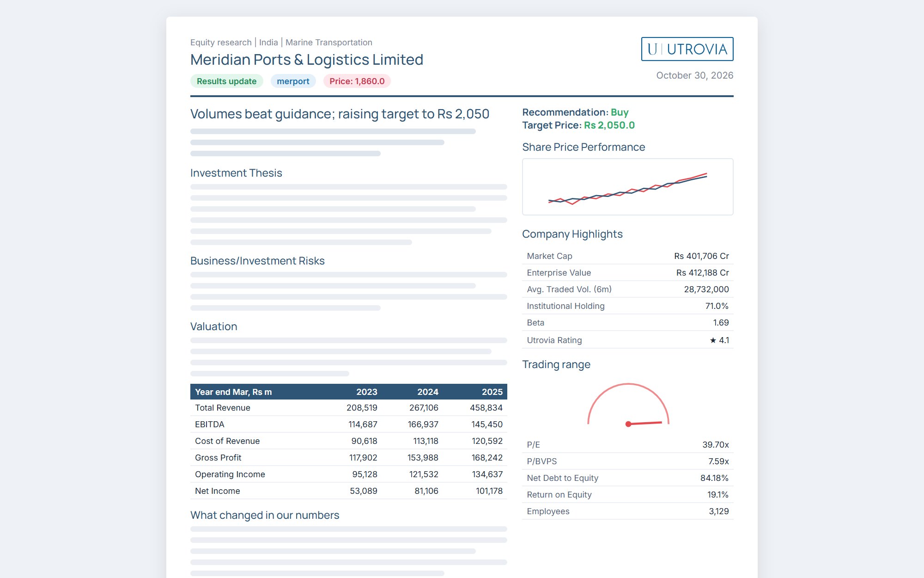924x578 pixels.
Task: Click Avg. Traded Vol. value 28,732,000
Action: coord(706,289)
